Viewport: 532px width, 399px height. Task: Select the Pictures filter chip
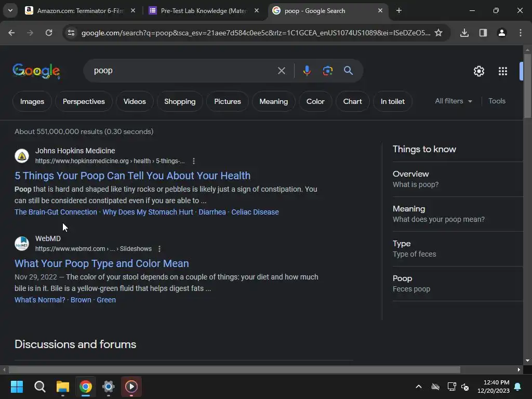(x=228, y=101)
